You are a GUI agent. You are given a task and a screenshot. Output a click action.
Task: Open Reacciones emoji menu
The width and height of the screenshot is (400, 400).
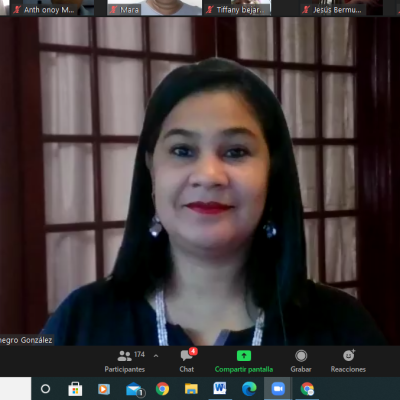click(x=348, y=361)
